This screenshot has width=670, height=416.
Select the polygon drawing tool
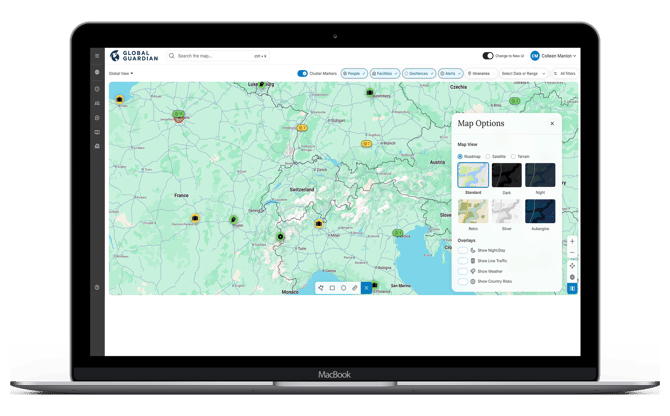click(321, 288)
